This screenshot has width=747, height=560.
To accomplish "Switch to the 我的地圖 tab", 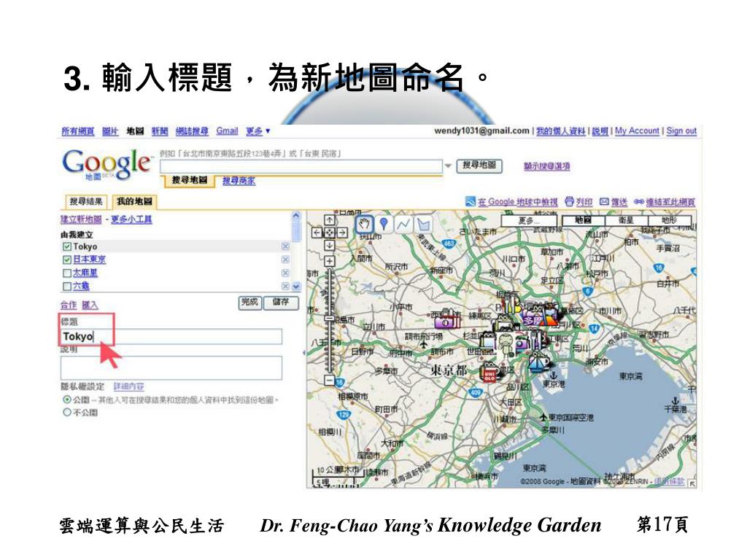I will click(134, 201).
